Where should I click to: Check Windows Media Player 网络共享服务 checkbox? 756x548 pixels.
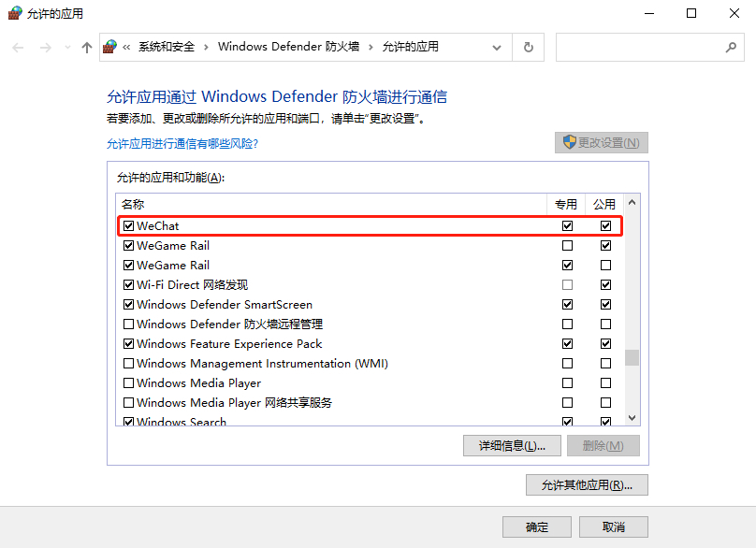pos(128,402)
